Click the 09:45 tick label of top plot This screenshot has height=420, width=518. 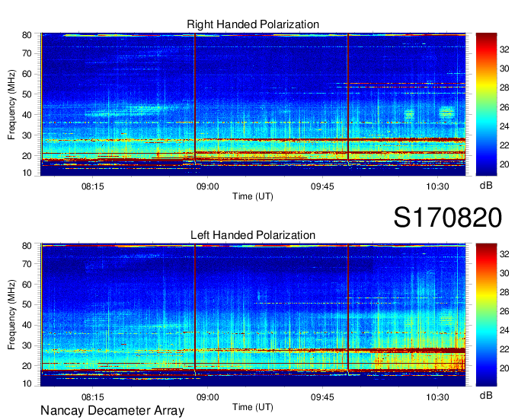(x=322, y=186)
